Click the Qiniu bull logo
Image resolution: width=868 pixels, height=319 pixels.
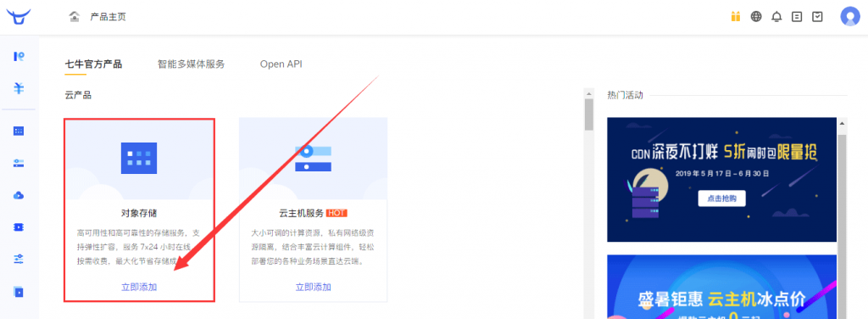[x=19, y=16]
